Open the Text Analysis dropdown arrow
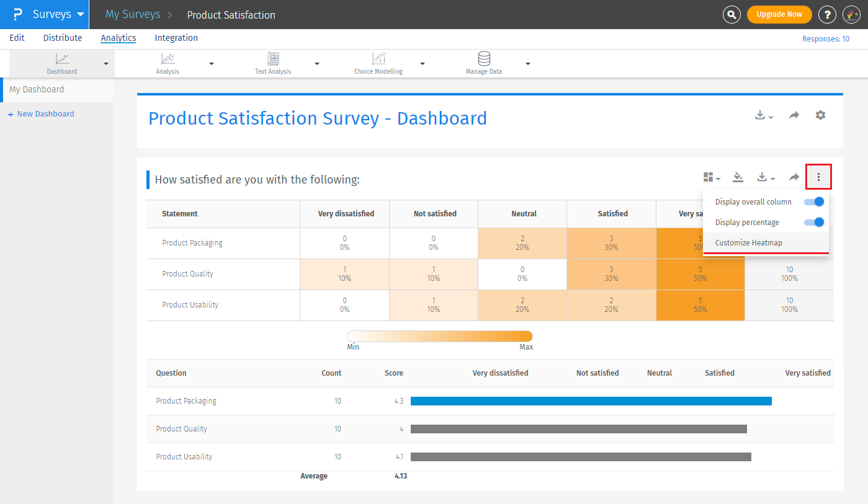The image size is (868, 504). (x=317, y=64)
